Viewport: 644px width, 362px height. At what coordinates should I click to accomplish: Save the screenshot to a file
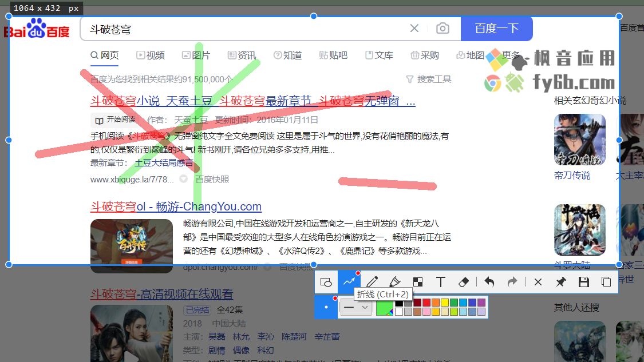coord(584,282)
